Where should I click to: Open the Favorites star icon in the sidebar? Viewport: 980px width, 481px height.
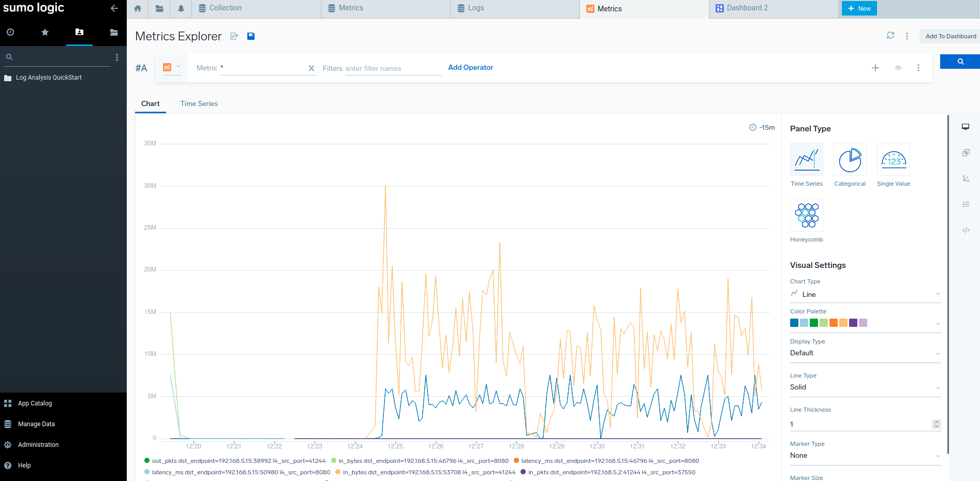pyautogui.click(x=45, y=32)
